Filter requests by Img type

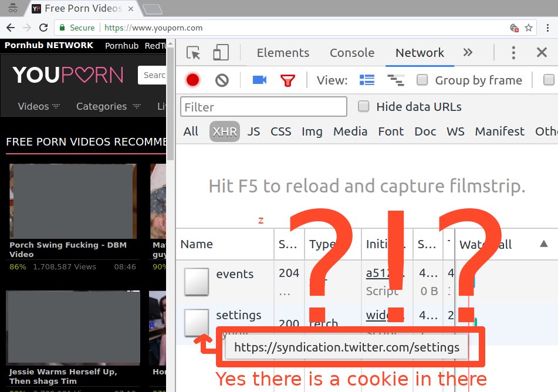coord(312,131)
